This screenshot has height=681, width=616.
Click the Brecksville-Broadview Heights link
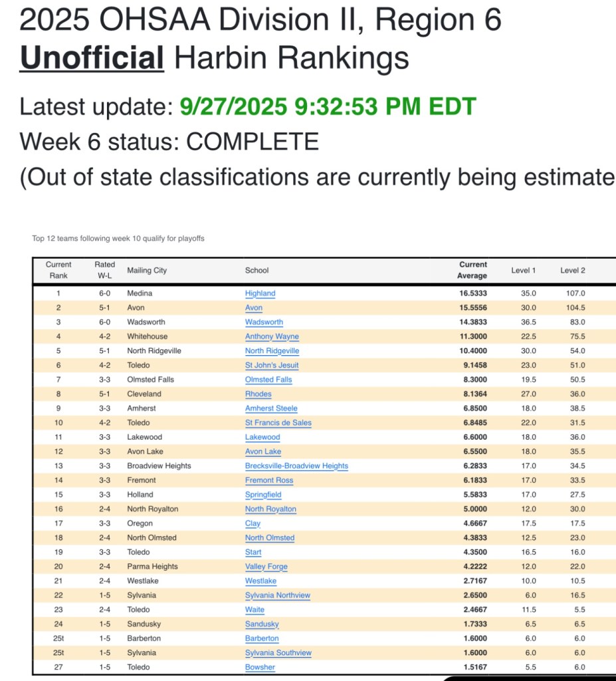296,466
